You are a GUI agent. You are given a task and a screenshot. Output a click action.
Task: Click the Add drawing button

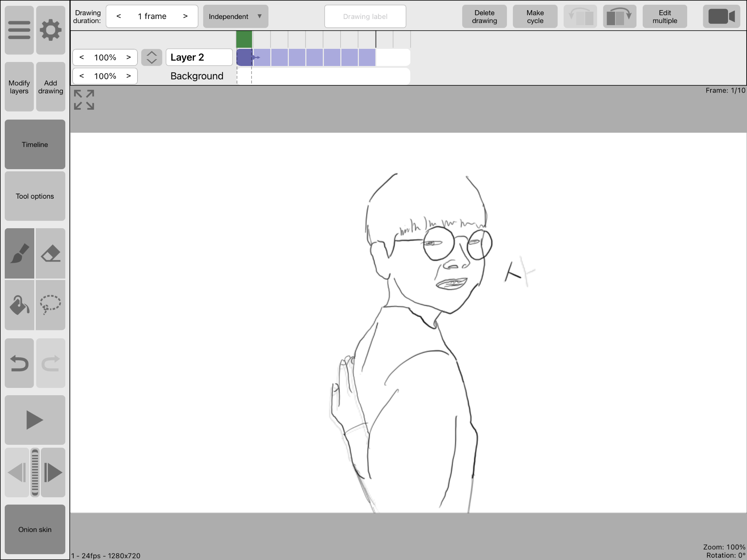click(x=51, y=87)
